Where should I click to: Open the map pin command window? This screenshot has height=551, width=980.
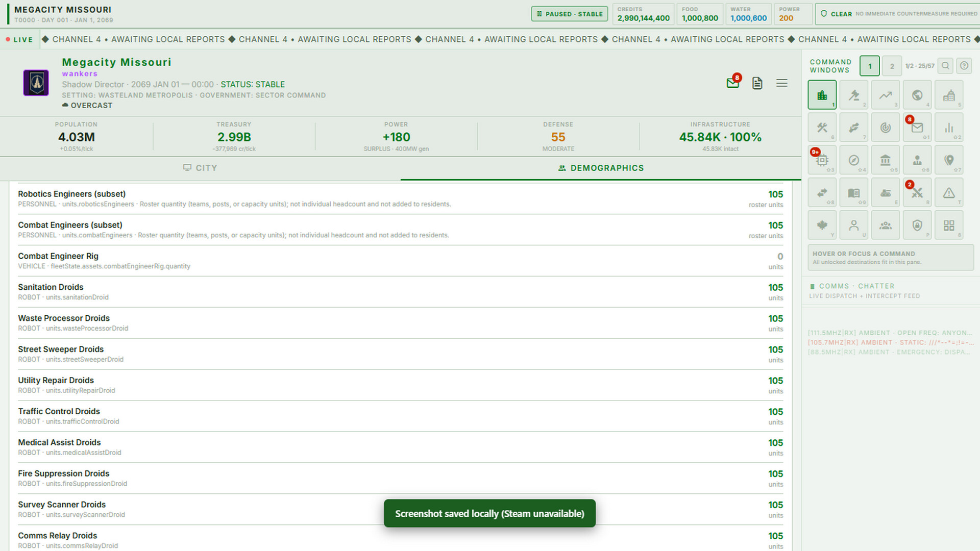[x=948, y=160]
